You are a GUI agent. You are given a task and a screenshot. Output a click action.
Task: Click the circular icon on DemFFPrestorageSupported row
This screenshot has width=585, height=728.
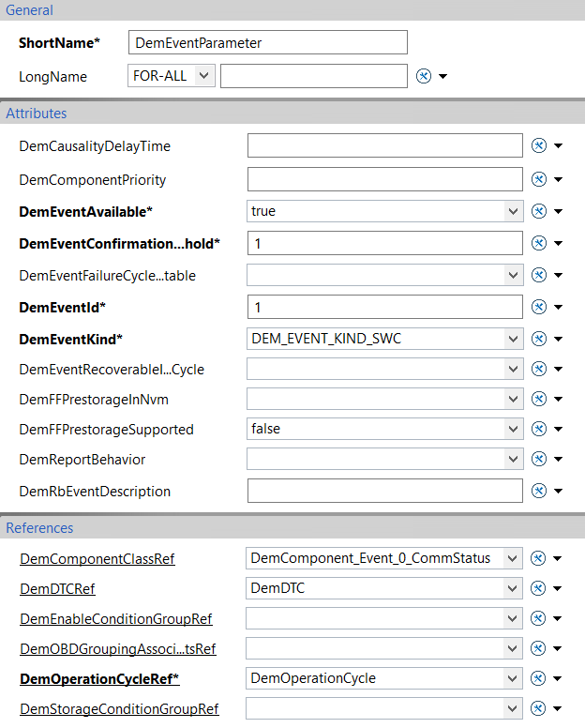[x=539, y=429]
